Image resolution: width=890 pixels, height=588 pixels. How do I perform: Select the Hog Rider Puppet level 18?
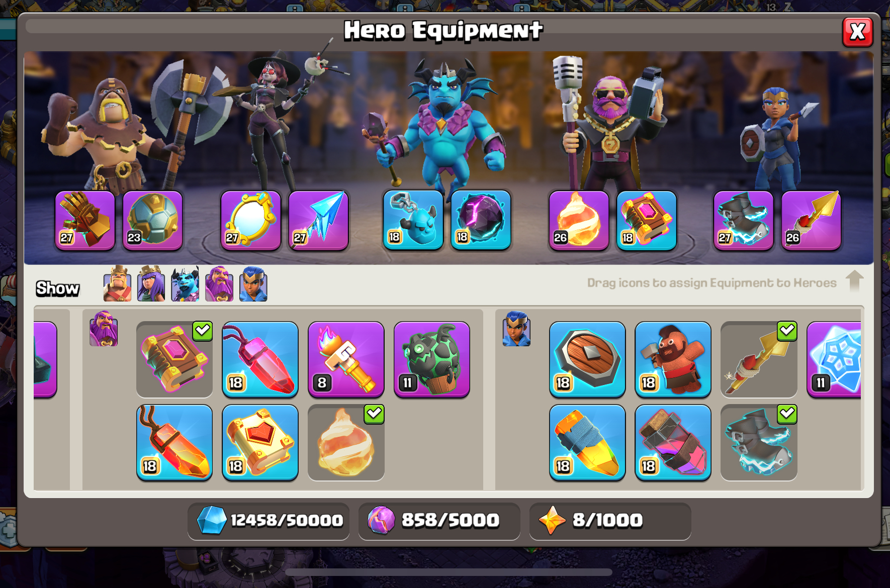673,359
